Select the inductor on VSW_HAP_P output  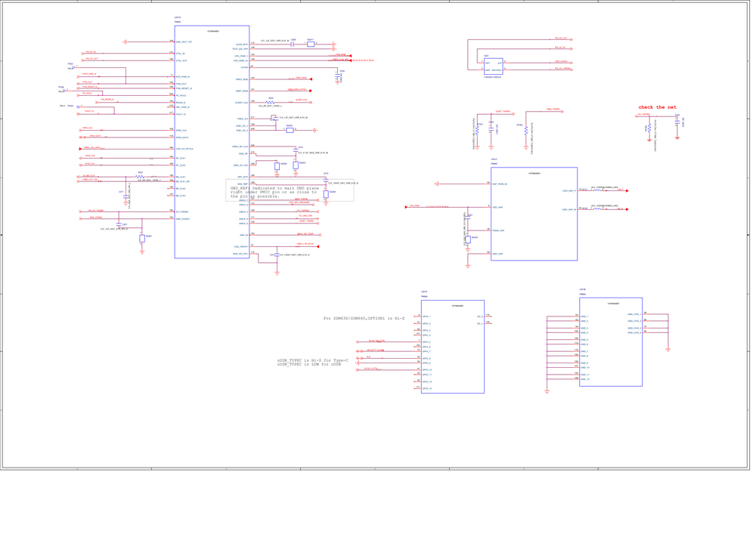pyautogui.click(x=597, y=190)
